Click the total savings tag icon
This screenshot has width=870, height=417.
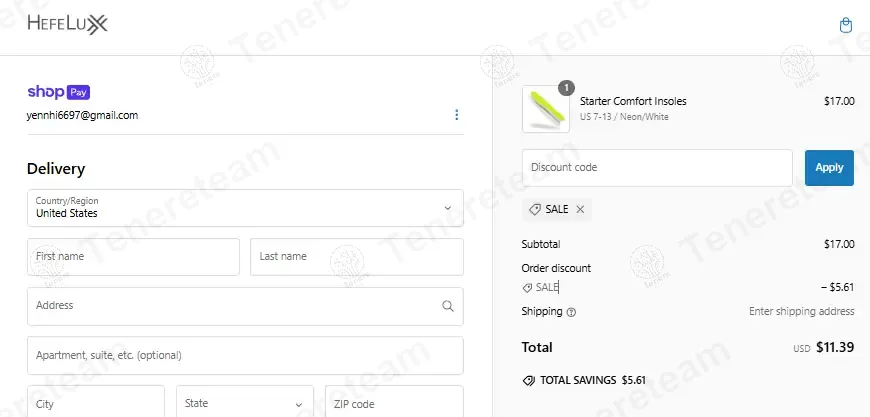pyautogui.click(x=529, y=380)
